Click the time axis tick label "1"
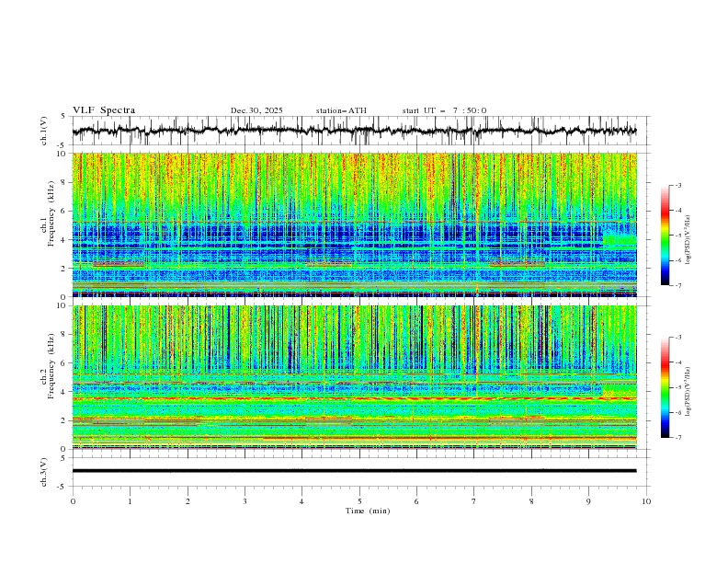Image resolution: width=728 pixels, height=563 pixels. (x=130, y=501)
